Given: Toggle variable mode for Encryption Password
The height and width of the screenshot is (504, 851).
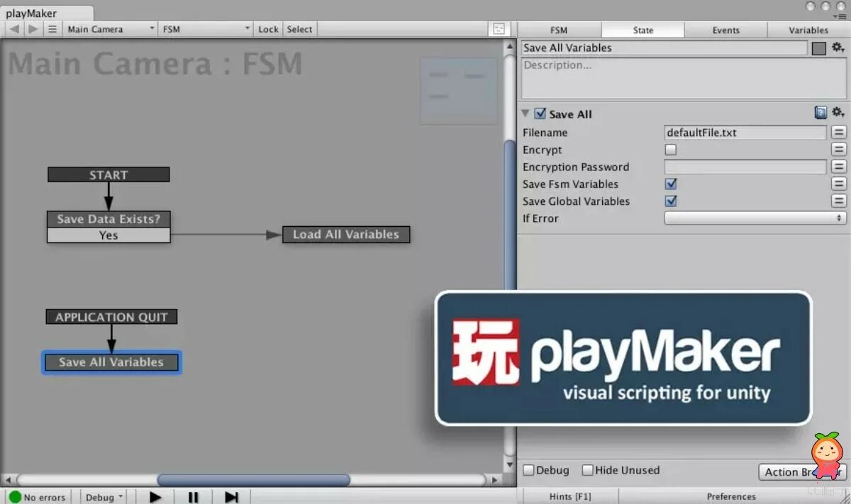Looking at the screenshot, I should pyautogui.click(x=839, y=167).
